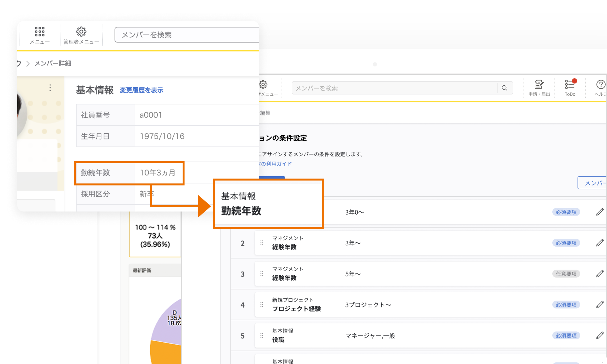Click the 100〜114% 73人 chart card
The image size is (607, 364).
click(155, 234)
